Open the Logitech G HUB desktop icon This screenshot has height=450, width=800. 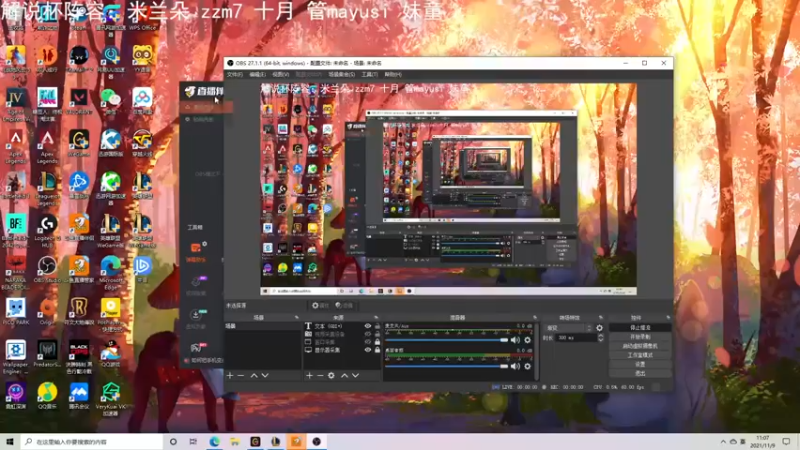(x=47, y=231)
